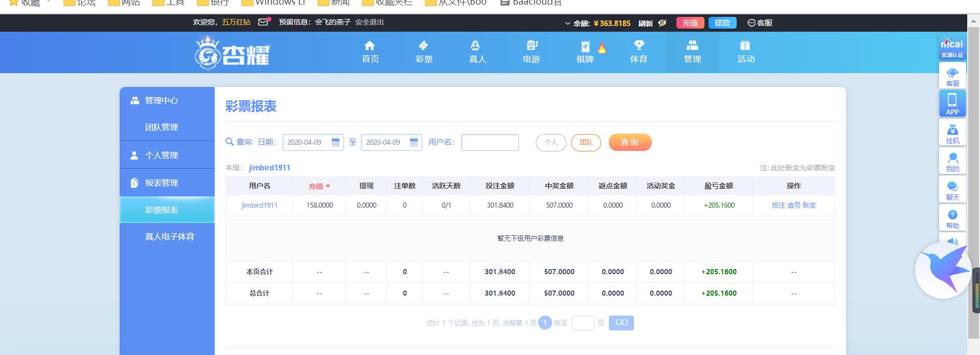Select 团队管理 in the sidebar

[x=161, y=127]
